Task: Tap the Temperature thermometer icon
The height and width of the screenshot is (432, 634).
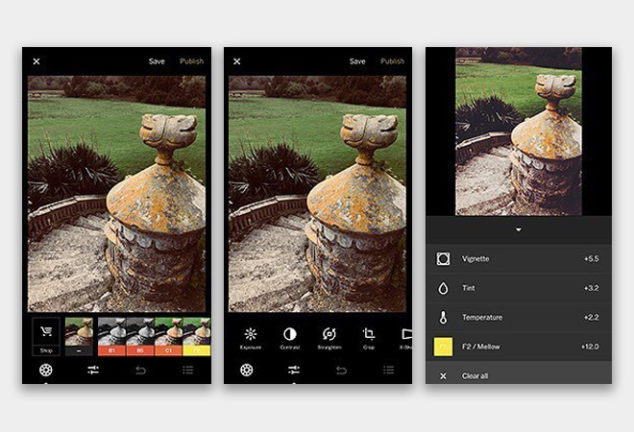Action: (x=443, y=317)
